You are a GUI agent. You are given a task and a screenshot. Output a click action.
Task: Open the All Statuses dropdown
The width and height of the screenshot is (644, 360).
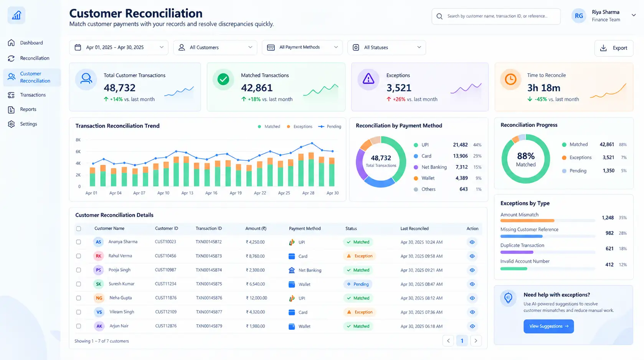click(x=386, y=48)
